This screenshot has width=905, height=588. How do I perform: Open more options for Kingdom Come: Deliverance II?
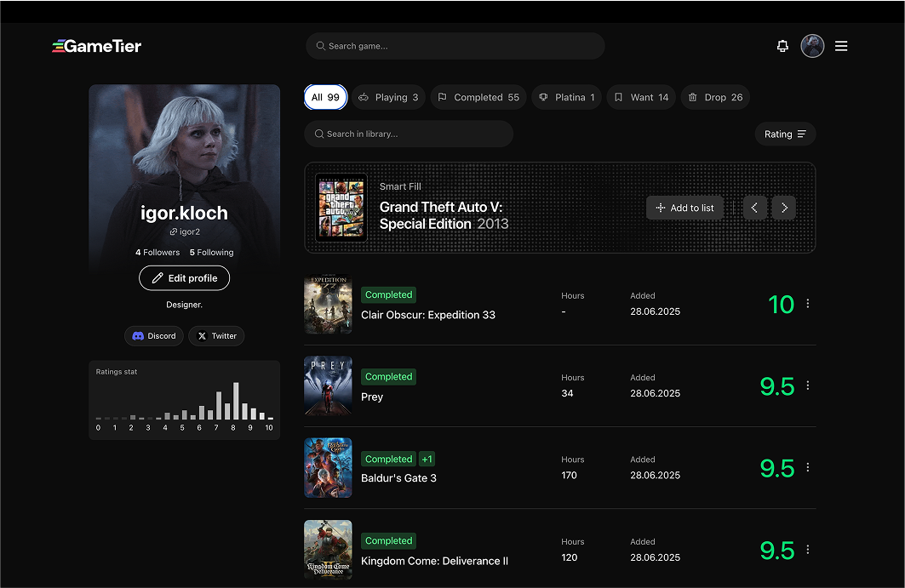807,550
